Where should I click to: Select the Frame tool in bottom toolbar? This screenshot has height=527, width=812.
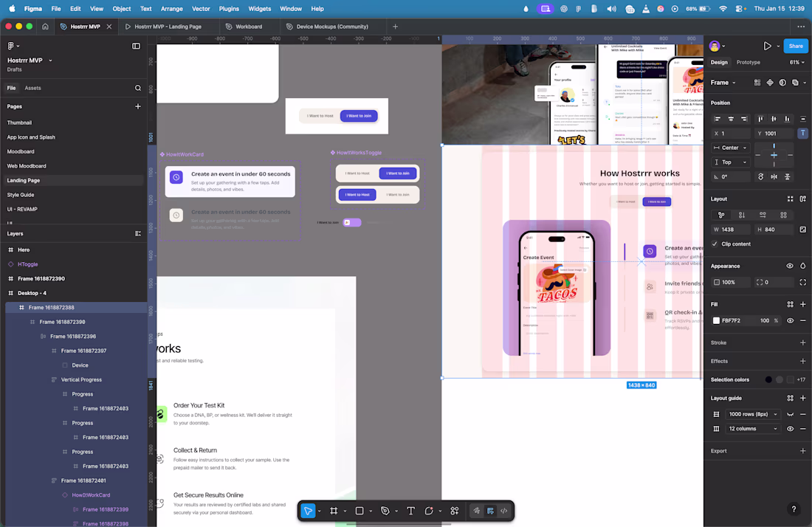[x=334, y=511]
